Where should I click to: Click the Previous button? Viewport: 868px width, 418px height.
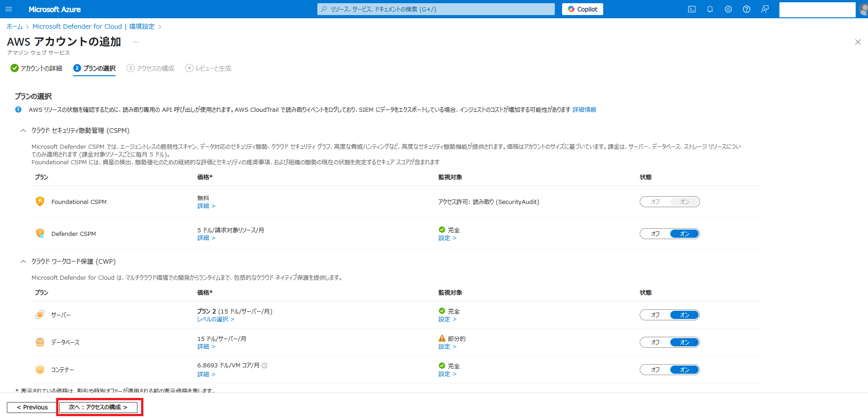click(x=32, y=407)
